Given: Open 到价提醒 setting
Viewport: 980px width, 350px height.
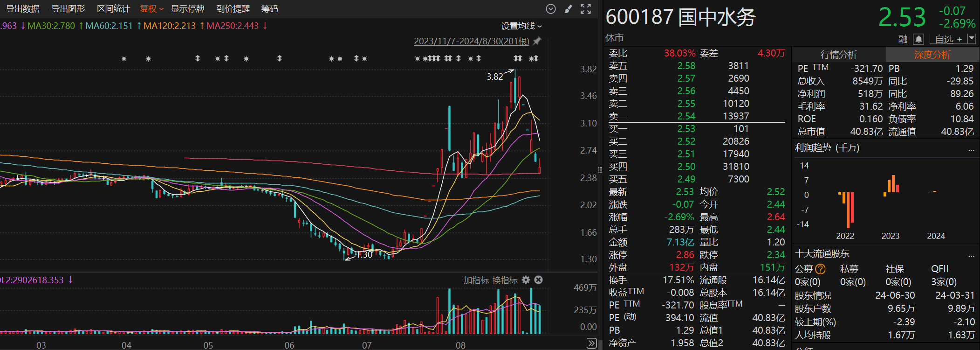Looking at the screenshot, I should [x=233, y=9].
